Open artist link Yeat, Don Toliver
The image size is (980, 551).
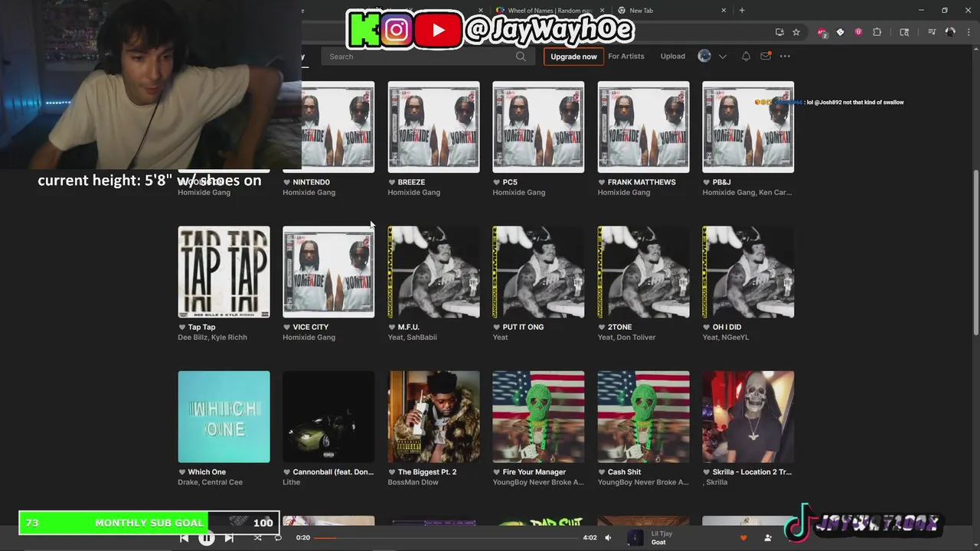[627, 337]
